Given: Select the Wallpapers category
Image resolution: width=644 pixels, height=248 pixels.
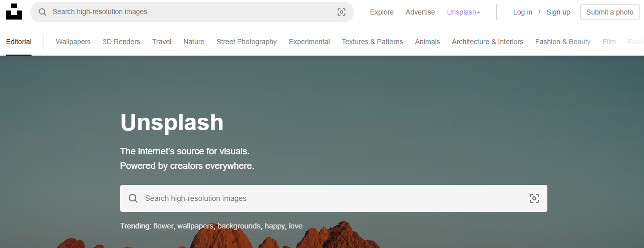Looking at the screenshot, I should pos(73,42).
